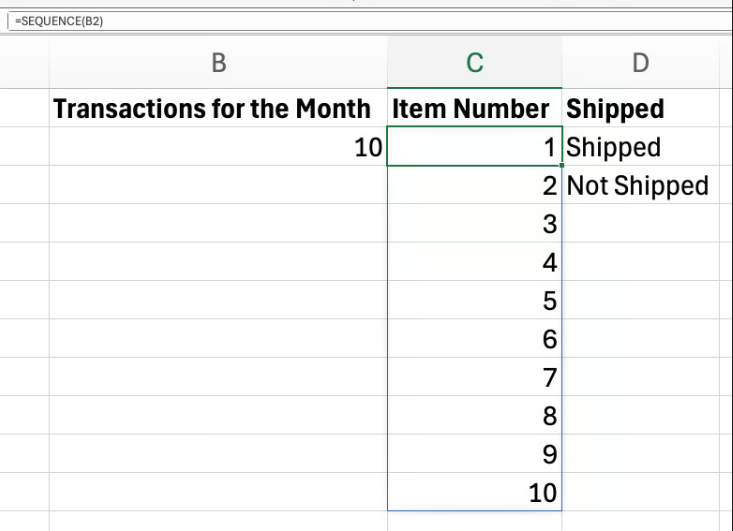Click item number 2 in column C
The width and height of the screenshot is (733, 531).
tap(475, 185)
